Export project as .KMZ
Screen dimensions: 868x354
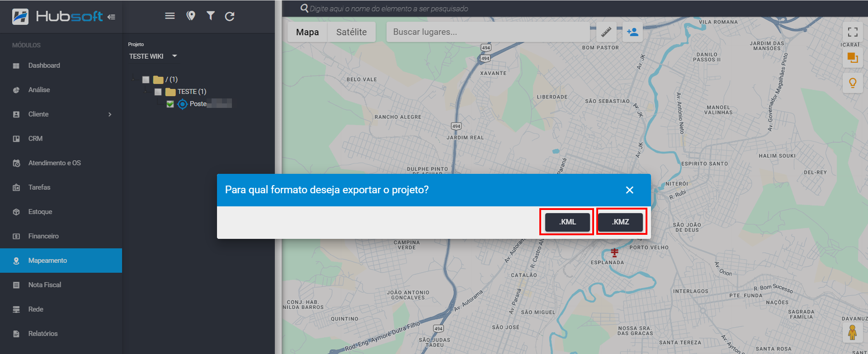click(x=621, y=222)
